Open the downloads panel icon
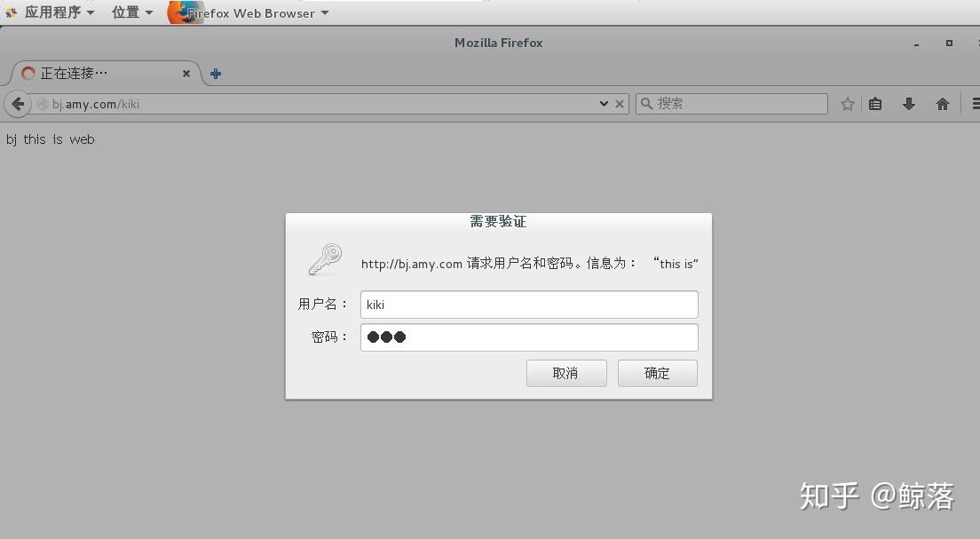 pos(908,103)
